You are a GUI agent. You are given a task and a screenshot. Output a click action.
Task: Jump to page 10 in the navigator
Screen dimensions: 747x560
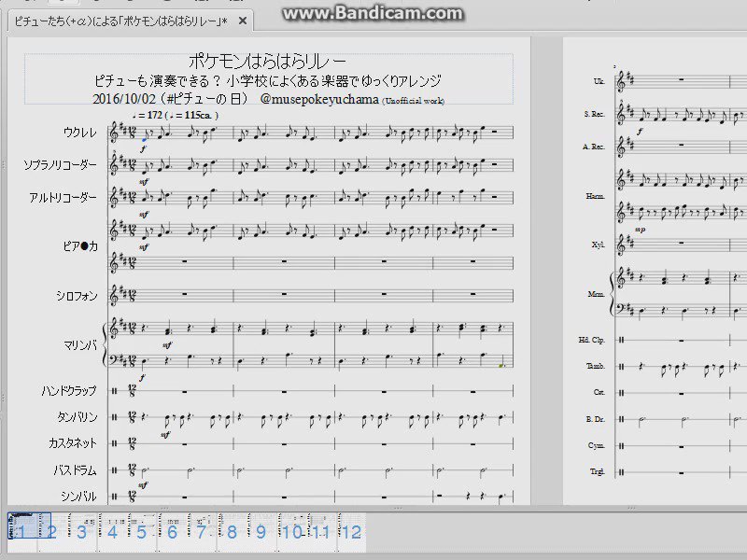[x=292, y=531]
